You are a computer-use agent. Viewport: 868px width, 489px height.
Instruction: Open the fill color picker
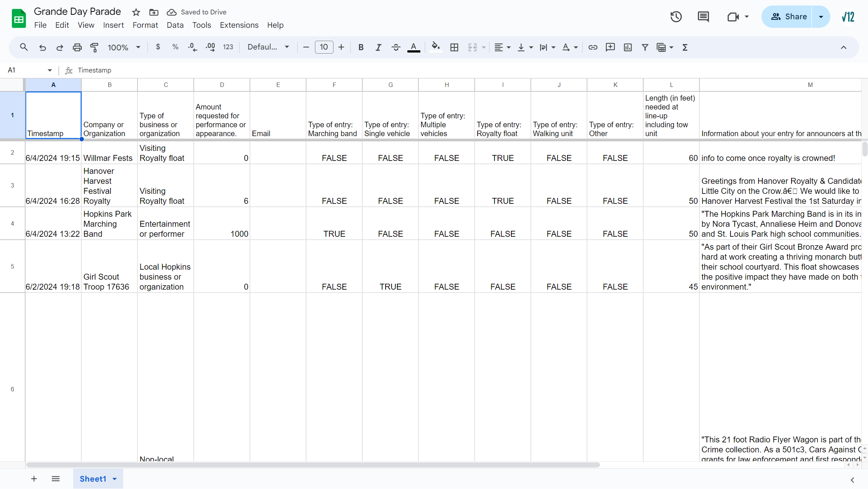pyautogui.click(x=436, y=47)
